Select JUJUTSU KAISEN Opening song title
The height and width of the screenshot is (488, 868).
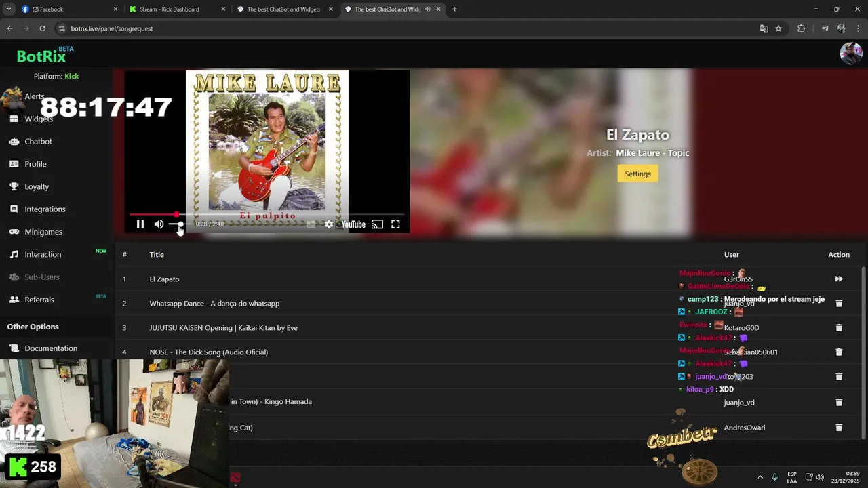223,327
